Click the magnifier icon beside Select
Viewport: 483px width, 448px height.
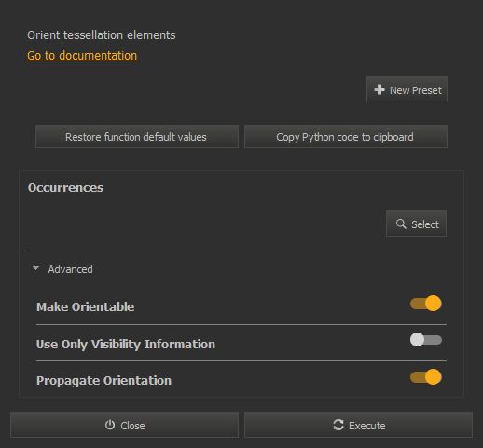coord(401,224)
